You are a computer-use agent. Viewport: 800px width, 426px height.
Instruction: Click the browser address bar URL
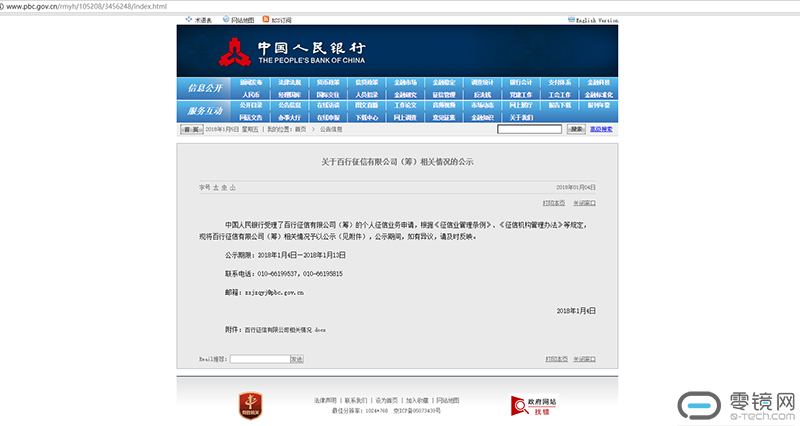(86, 7)
